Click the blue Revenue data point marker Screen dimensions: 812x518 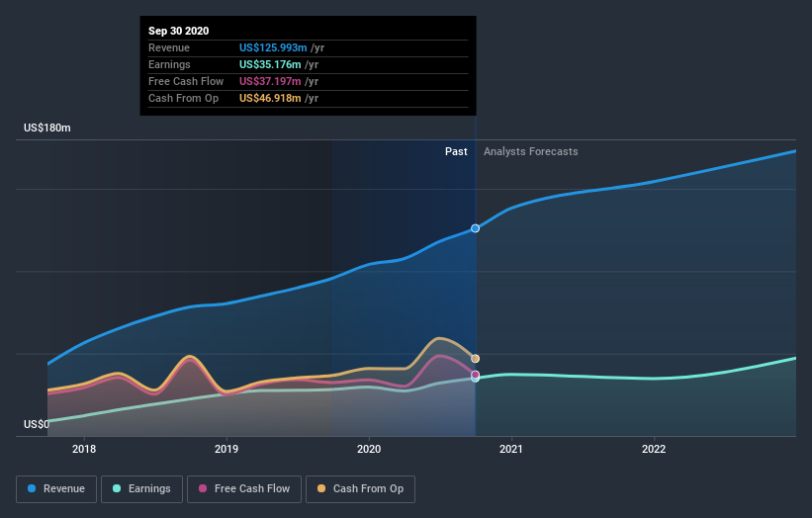pos(475,228)
